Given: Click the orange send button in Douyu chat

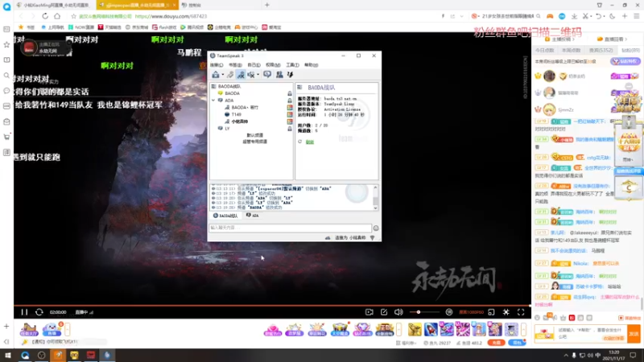Looking at the screenshot, I should (634, 334).
